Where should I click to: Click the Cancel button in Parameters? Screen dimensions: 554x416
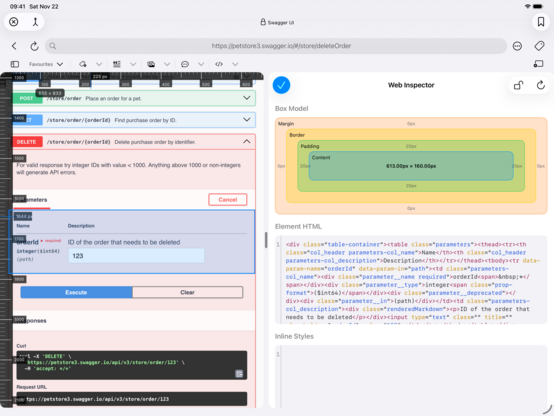[x=228, y=200]
